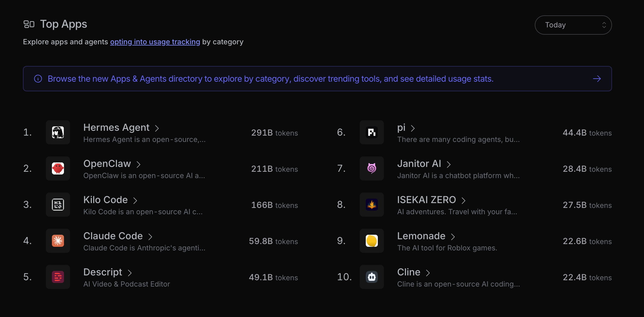The width and height of the screenshot is (644, 317).
Task: Open the 'opting into usage tracking' link
Action: 155,42
